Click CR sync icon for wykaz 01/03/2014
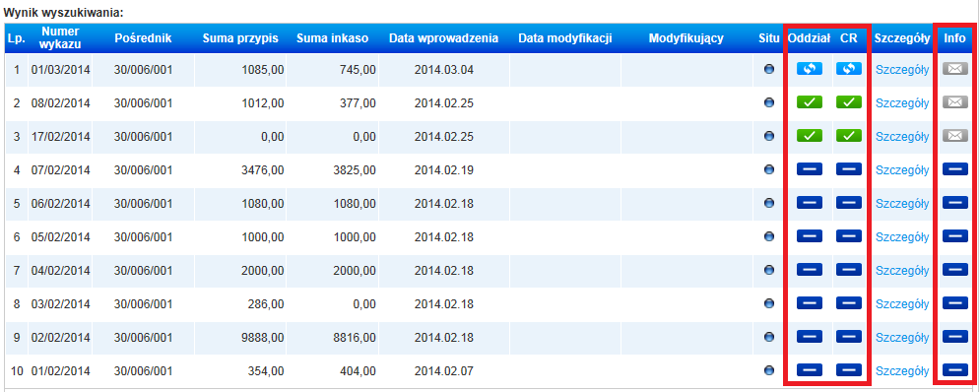 pyautogui.click(x=849, y=69)
